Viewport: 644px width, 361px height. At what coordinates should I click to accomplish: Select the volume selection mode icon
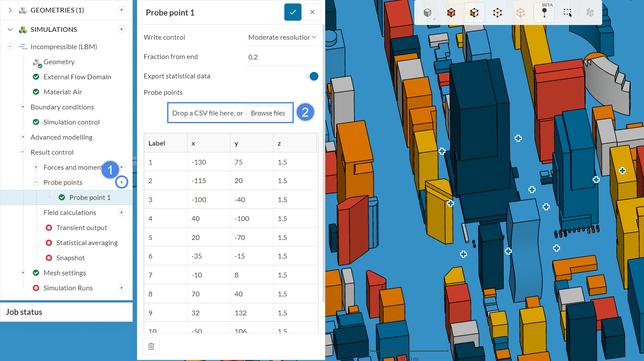point(451,13)
